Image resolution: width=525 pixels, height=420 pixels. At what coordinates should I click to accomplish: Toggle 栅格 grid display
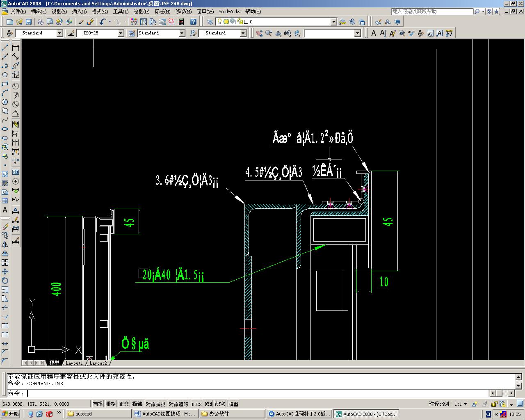[x=111, y=404]
